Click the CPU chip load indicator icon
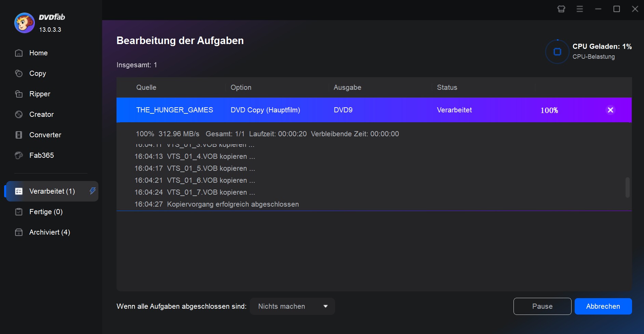 coord(557,52)
